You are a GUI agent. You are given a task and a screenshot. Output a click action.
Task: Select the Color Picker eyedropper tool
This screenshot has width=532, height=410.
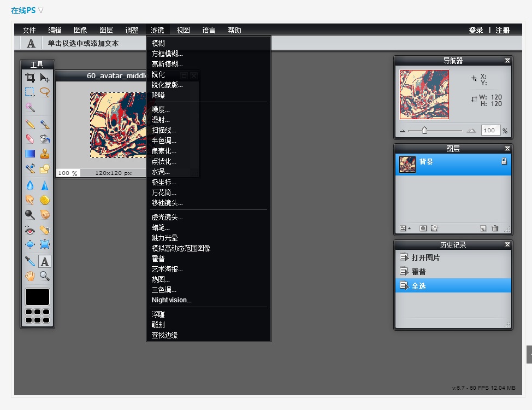[30, 261]
